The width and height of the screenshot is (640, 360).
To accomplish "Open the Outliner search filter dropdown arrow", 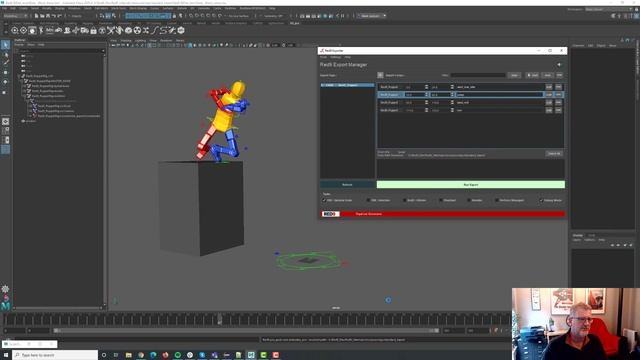I will [103, 51].
